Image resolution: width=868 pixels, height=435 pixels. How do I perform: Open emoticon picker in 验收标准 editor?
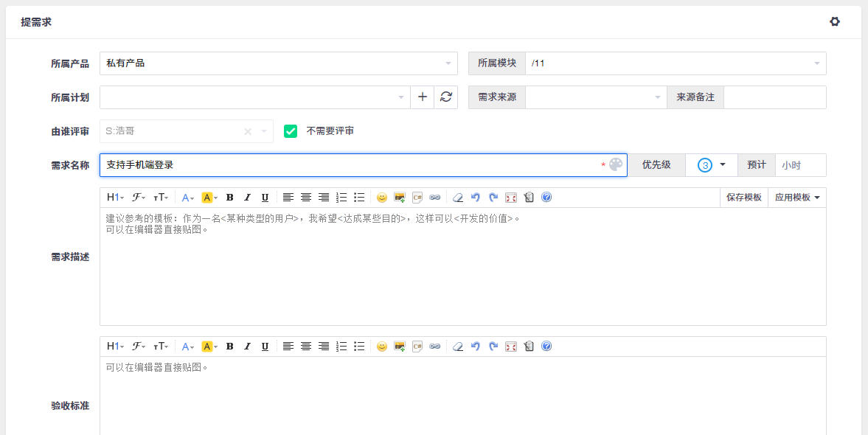point(381,346)
